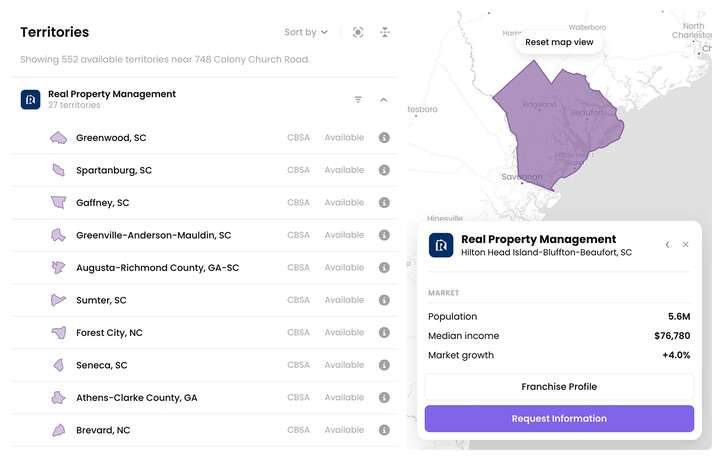This screenshot has width=720, height=460.
Task: Open info icon for Sumter, SC
Action: click(x=384, y=300)
